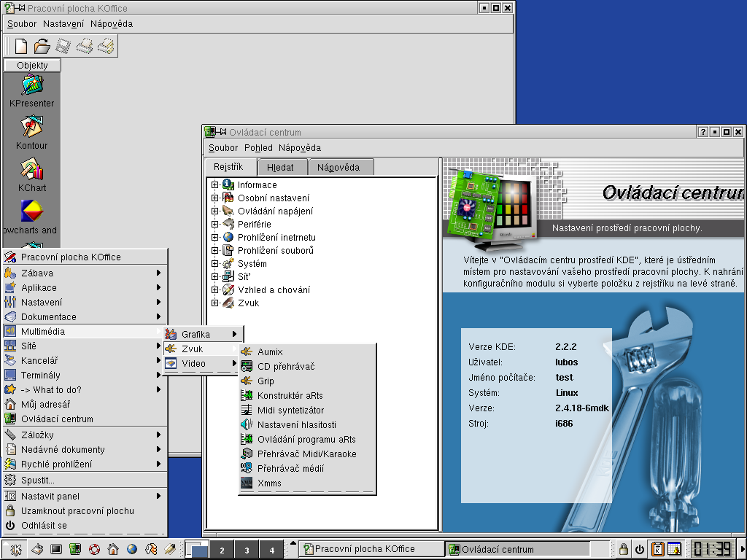Image resolution: width=747 pixels, height=560 pixels.
Task: Open Přehrávač médií media player
Action: coord(308,469)
